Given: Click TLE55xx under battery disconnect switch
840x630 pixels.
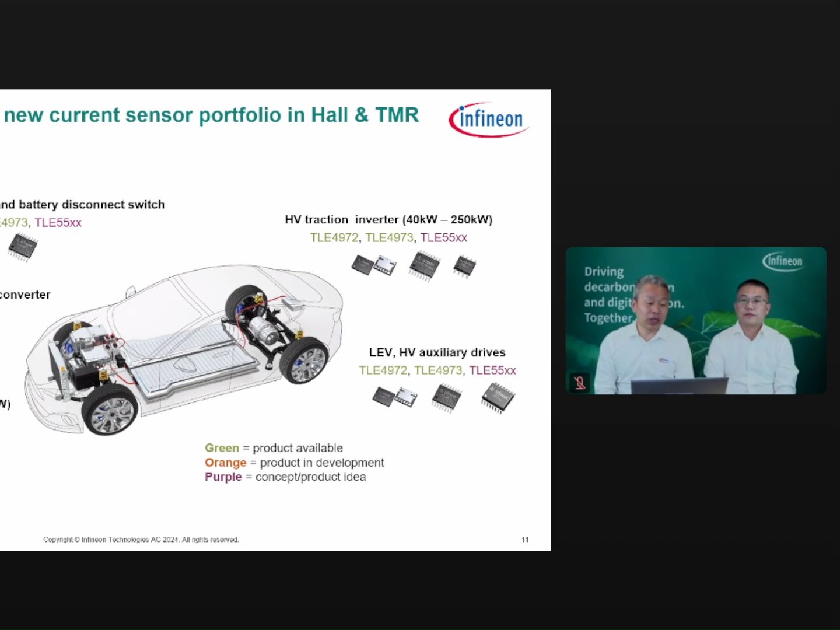Looking at the screenshot, I should pyautogui.click(x=58, y=223).
